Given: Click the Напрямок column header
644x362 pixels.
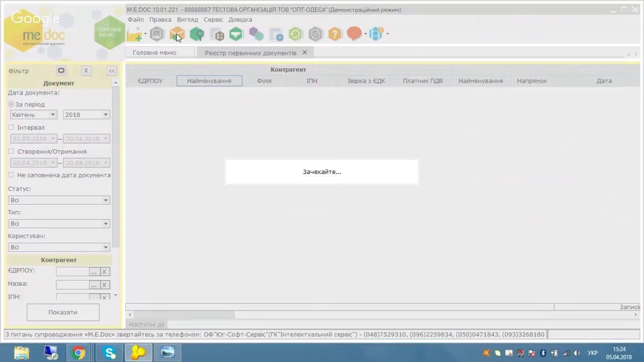Looking at the screenshot, I should tap(532, 81).
